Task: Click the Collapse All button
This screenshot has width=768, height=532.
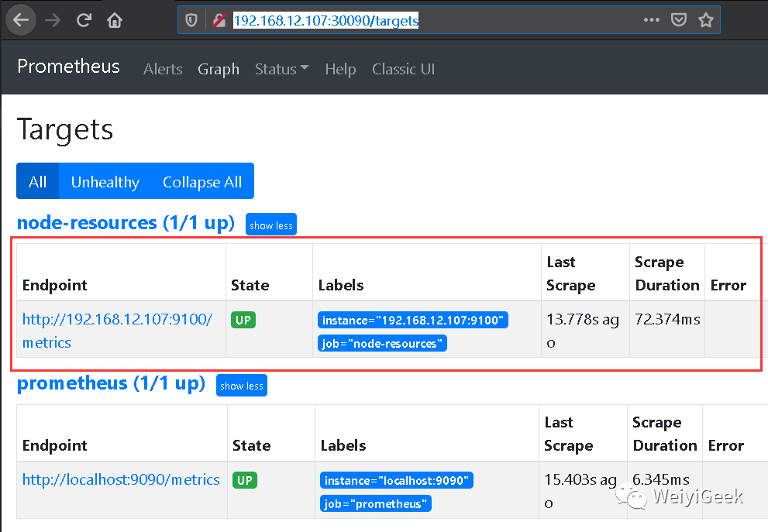Action: [x=202, y=181]
